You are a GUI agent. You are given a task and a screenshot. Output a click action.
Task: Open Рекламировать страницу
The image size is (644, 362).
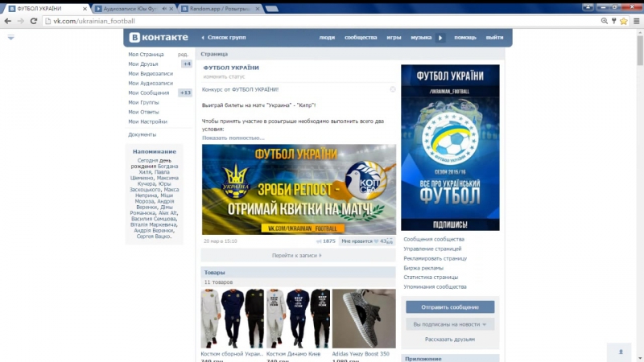(x=435, y=258)
